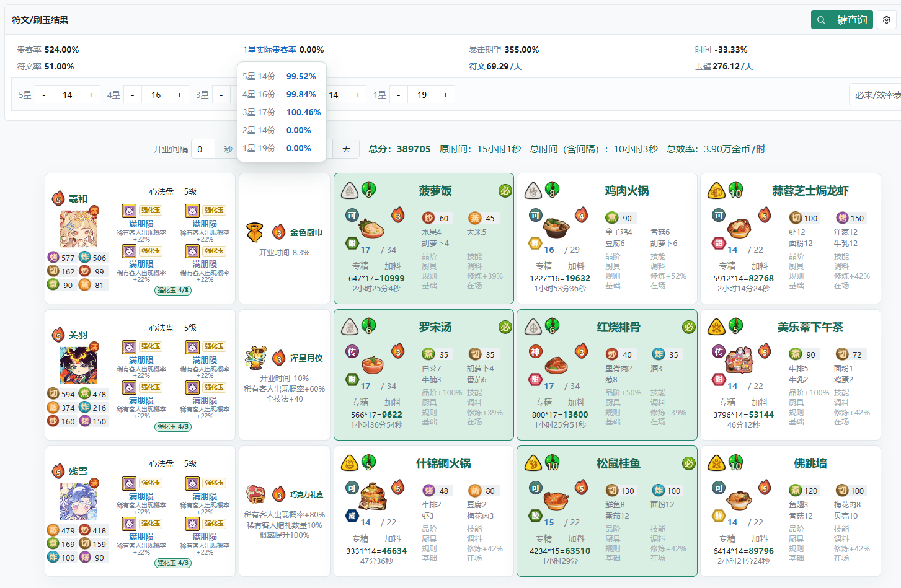Click the 天 unit next to interval

346,149
